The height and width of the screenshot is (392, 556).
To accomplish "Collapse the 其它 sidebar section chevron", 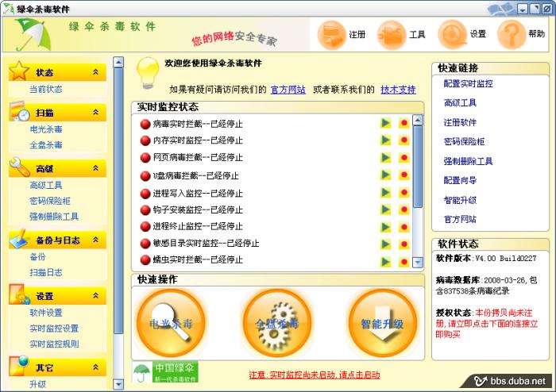I will click(x=96, y=367).
